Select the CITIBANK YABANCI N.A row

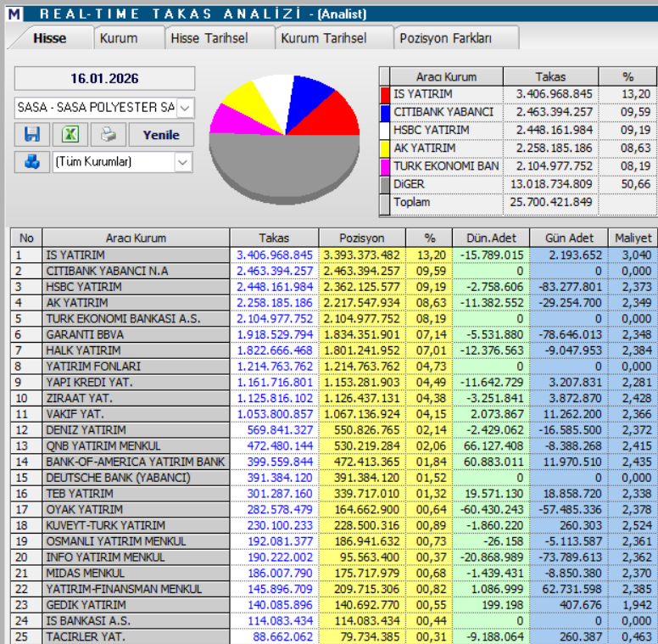(x=334, y=272)
